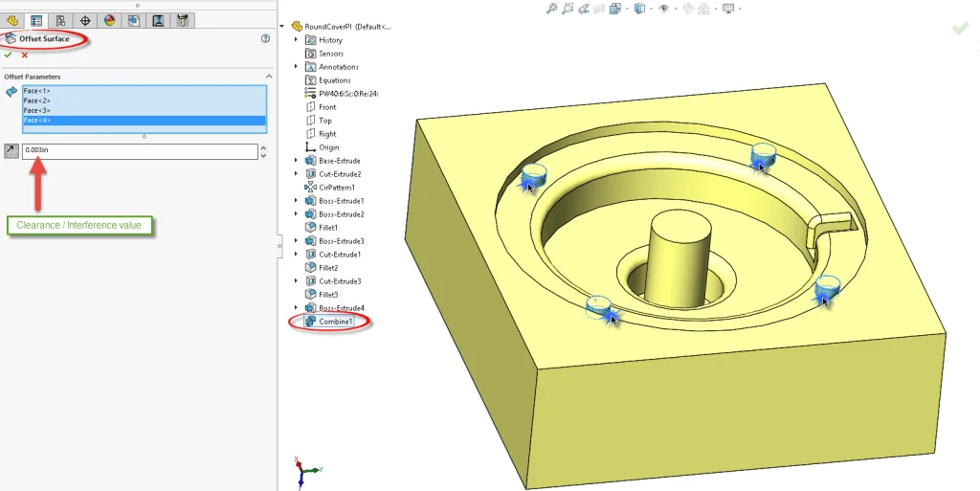Screen dimensions: 980x491
Task: Open the DisplayManager color wheel tab
Action: (109, 20)
